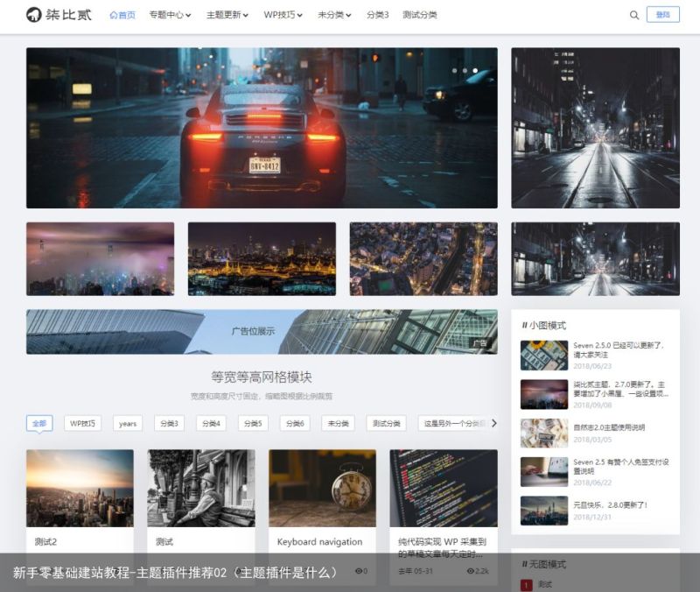
Task: Open the 测试2 post cover image
Action: pyautogui.click(x=80, y=488)
